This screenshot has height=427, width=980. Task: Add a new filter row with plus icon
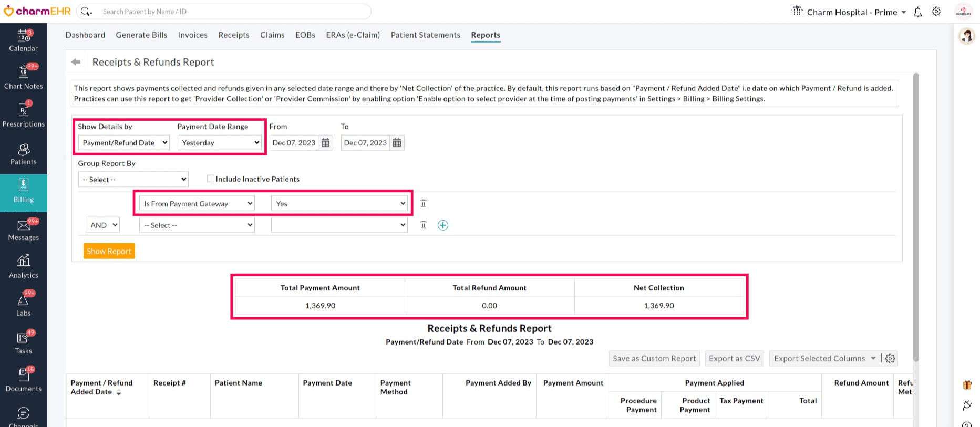pos(443,225)
